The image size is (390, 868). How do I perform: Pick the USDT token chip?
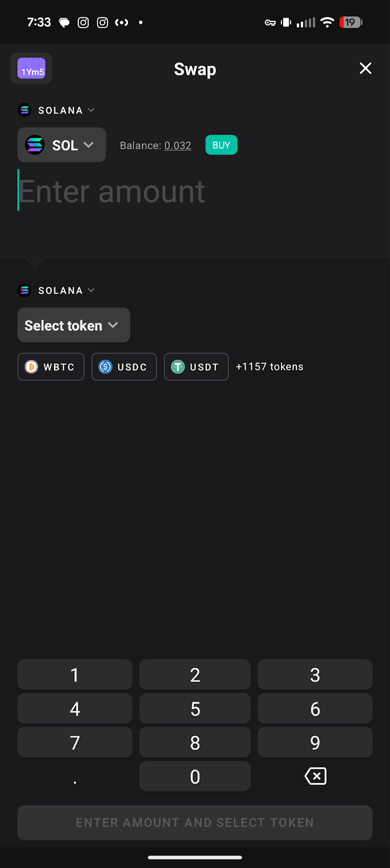click(196, 367)
